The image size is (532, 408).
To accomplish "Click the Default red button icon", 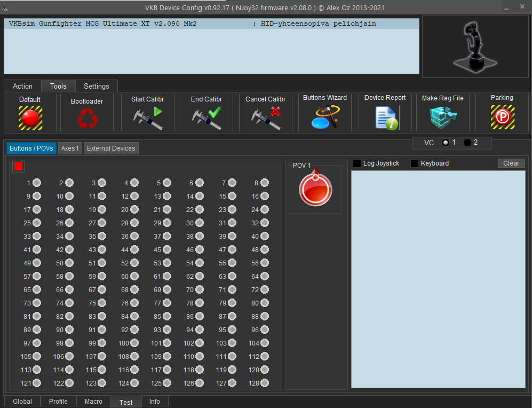I will [30, 118].
